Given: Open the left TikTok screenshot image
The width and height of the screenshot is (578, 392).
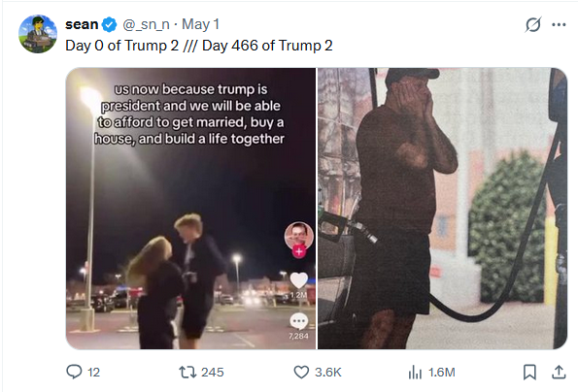Looking at the screenshot, I should [x=191, y=209].
